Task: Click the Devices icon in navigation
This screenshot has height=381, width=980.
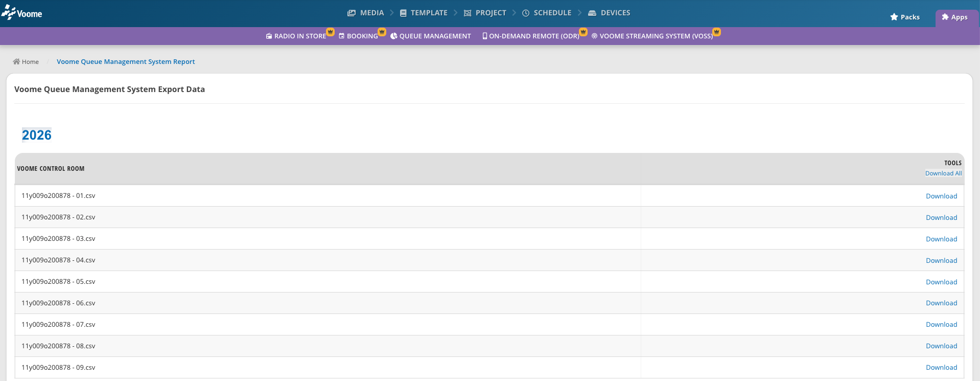Action: 592,13
